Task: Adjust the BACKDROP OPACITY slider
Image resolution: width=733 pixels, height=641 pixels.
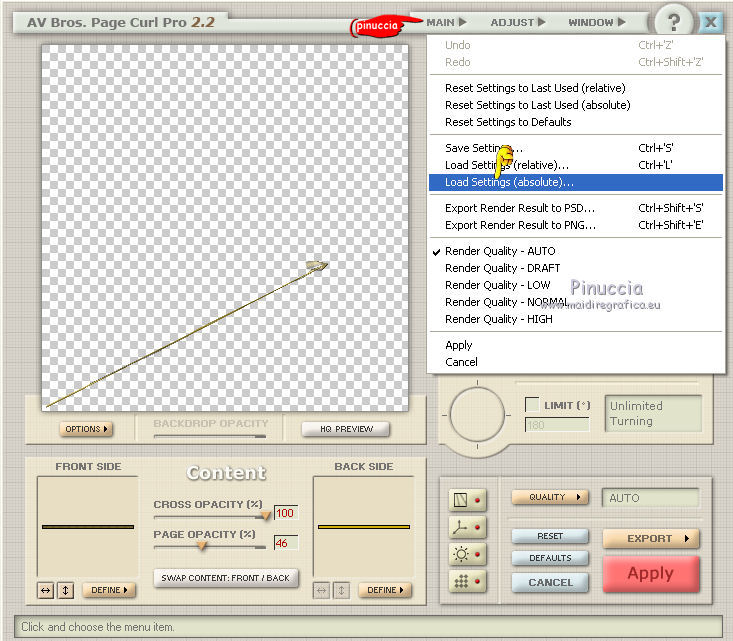Action: [210, 436]
